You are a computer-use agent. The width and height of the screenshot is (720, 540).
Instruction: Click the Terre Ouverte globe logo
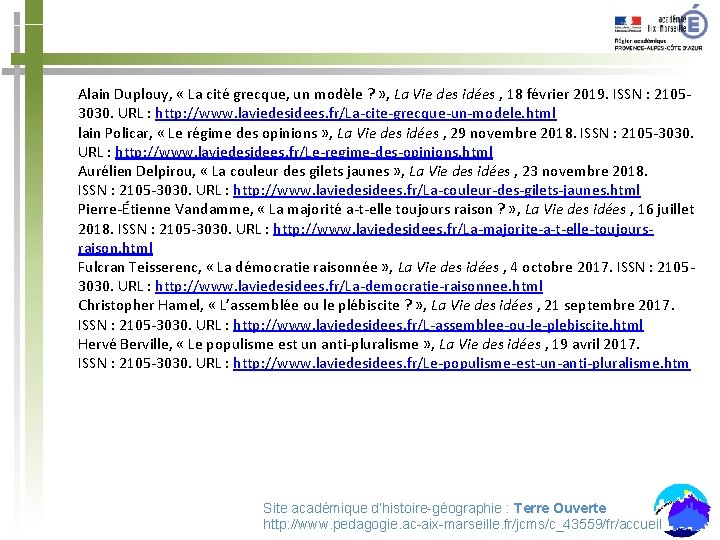(682, 510)
